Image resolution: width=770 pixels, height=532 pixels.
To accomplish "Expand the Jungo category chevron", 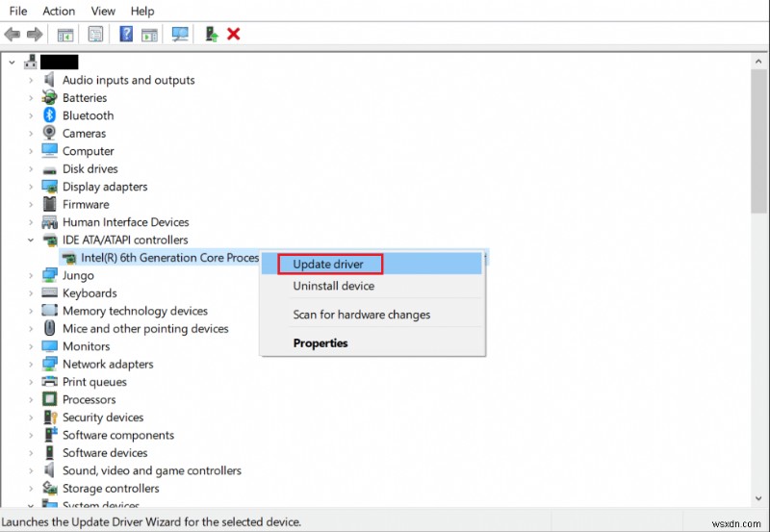I will (x=31, y=275).
